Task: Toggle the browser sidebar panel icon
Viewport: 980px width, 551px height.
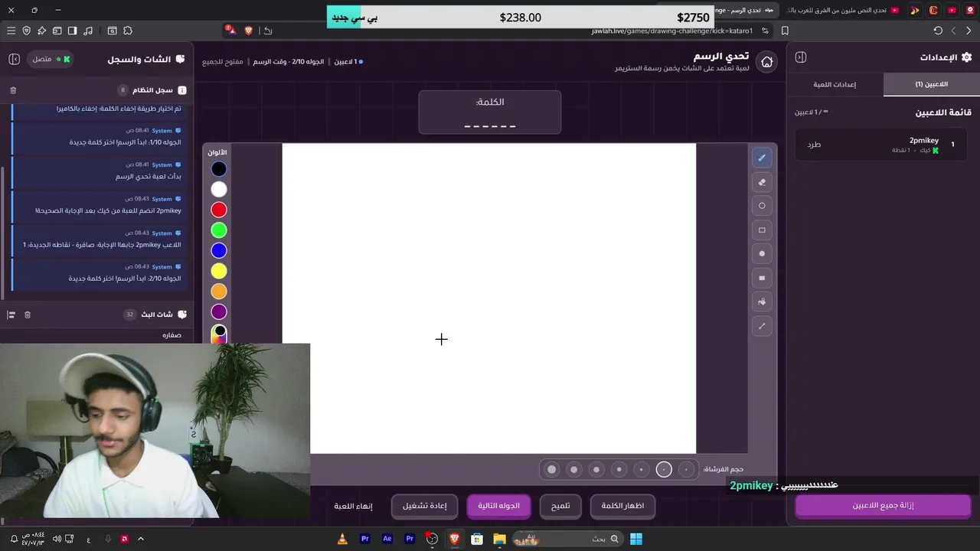Action: (72, 31)
